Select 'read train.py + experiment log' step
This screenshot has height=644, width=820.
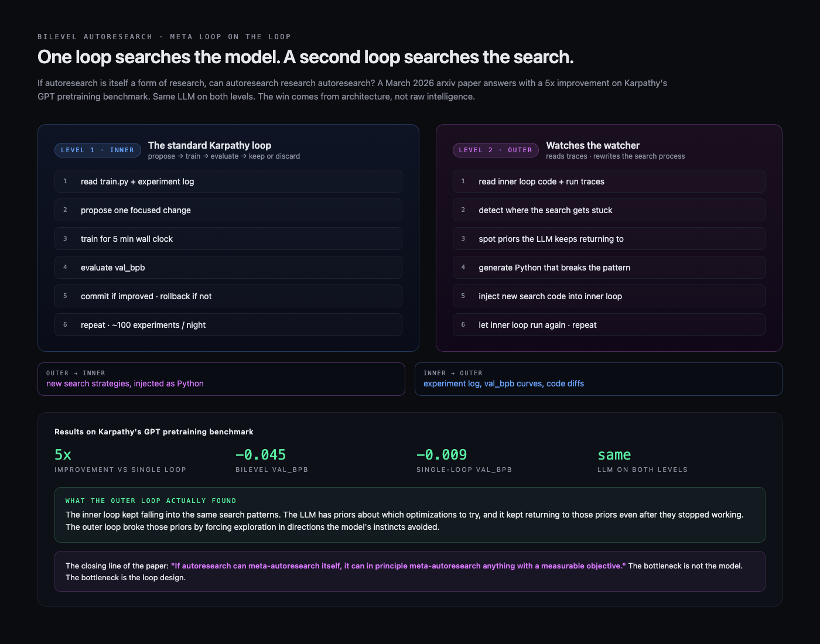[x=228, y=181]
